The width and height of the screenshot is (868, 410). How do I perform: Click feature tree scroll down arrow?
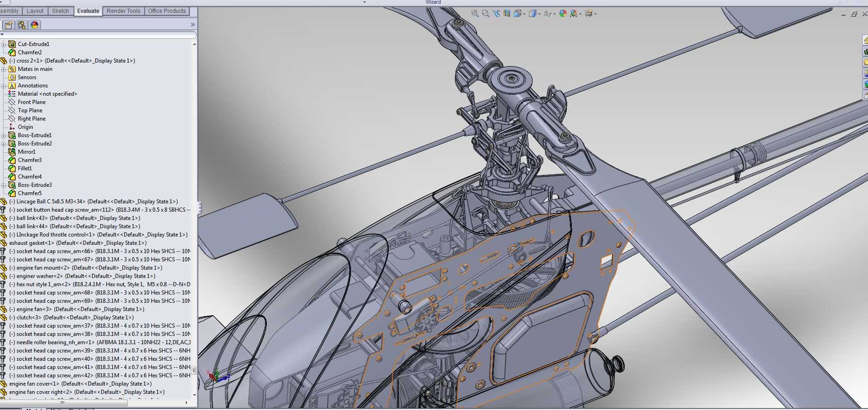coord(195,395)
